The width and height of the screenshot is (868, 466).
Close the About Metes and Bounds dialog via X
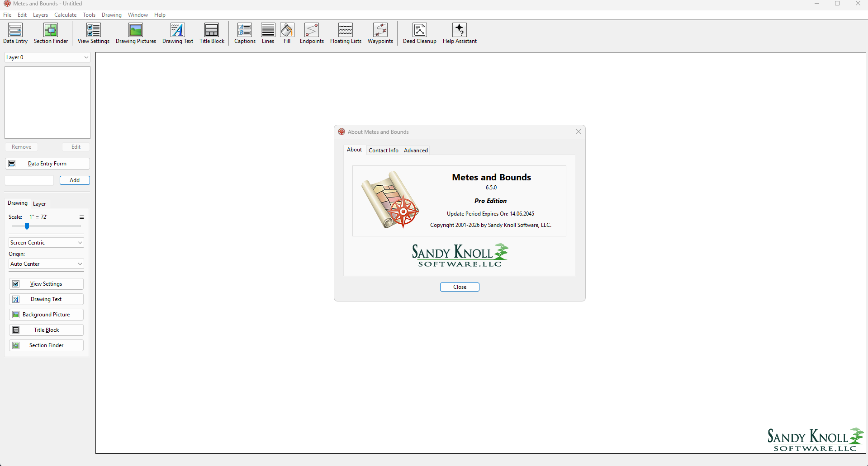(579, 132)
